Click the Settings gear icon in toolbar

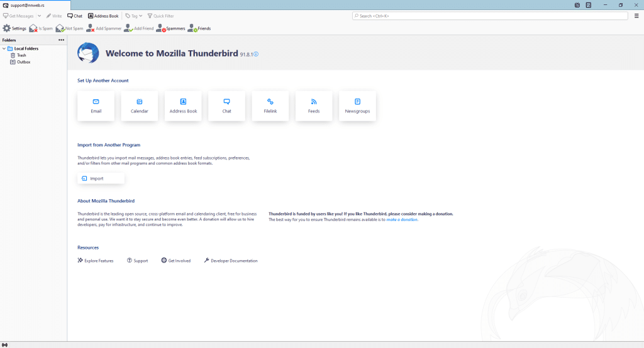pyautogui.click(x=7, y=28)
